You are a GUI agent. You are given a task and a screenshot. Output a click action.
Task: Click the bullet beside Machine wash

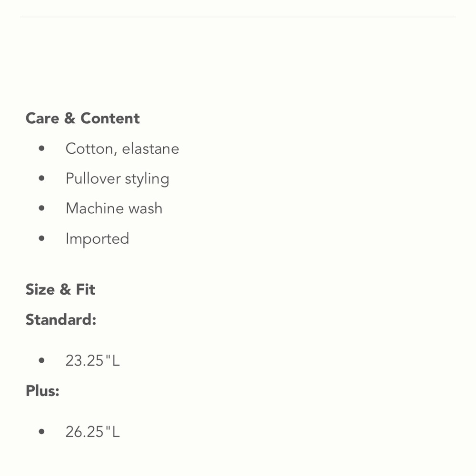(42, 208)
